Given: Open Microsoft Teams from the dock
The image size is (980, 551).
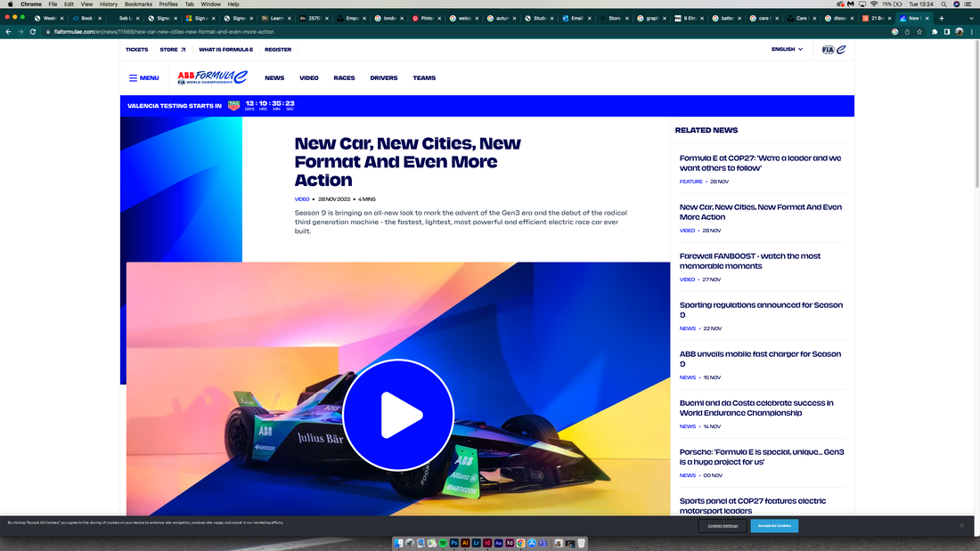Looking at the screenshot, I should [543, 544].
